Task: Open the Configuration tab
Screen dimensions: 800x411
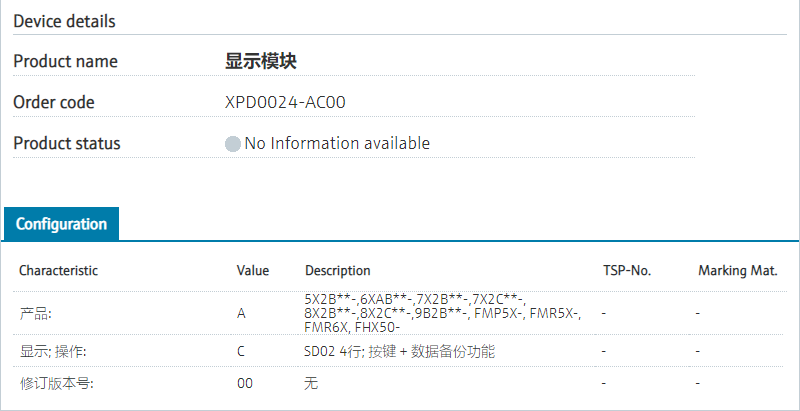Action: click(x=61, y=224)
